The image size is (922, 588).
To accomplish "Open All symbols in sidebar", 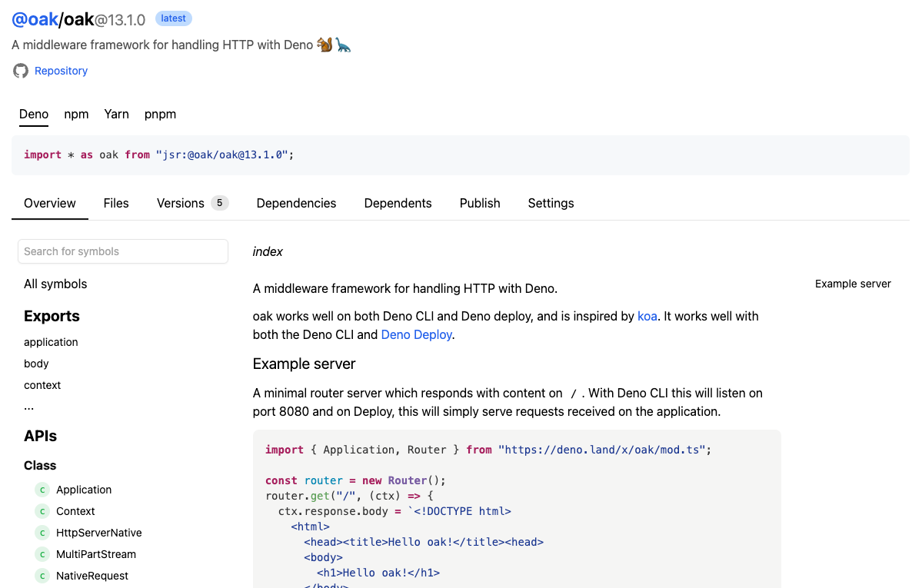I will 55,284.
